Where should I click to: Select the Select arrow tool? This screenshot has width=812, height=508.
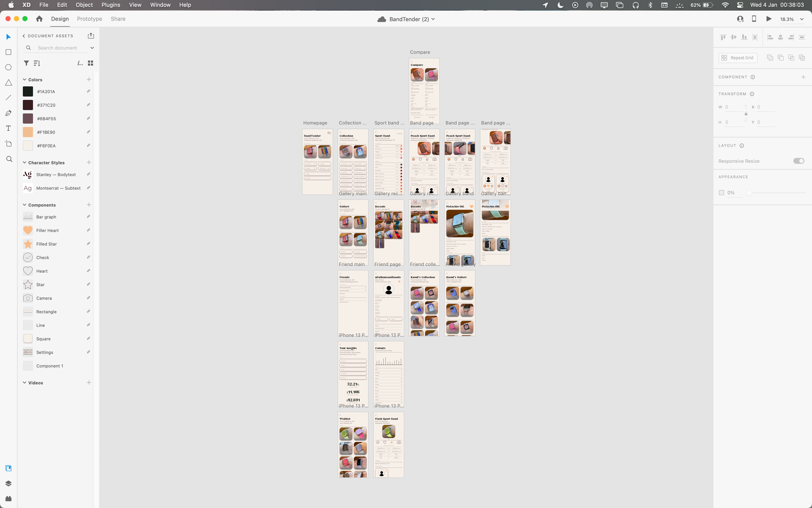pos(9,37)
